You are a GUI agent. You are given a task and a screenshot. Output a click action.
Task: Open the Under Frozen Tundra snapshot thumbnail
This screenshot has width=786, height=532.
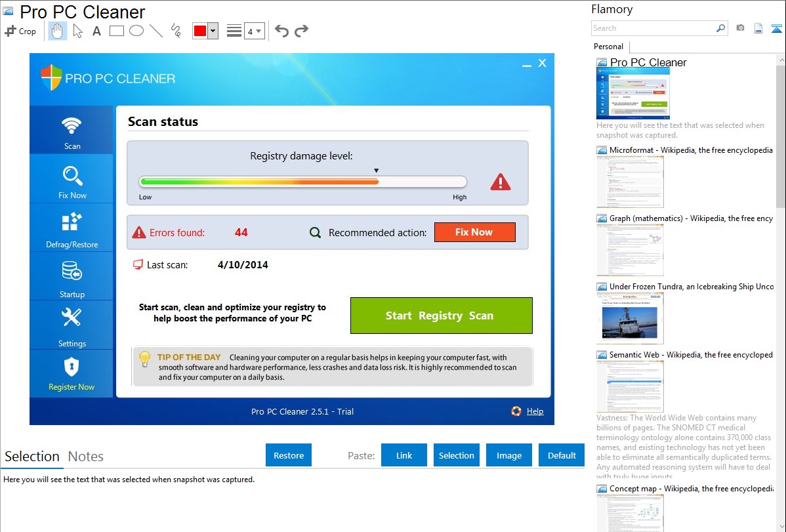click(630, 318)
